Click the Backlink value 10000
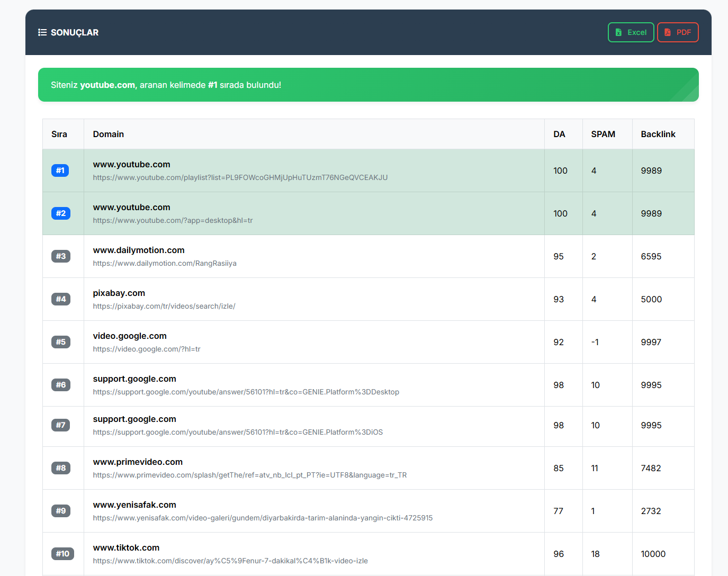Screen dimensions: 728x576 [x=653, y=554]
